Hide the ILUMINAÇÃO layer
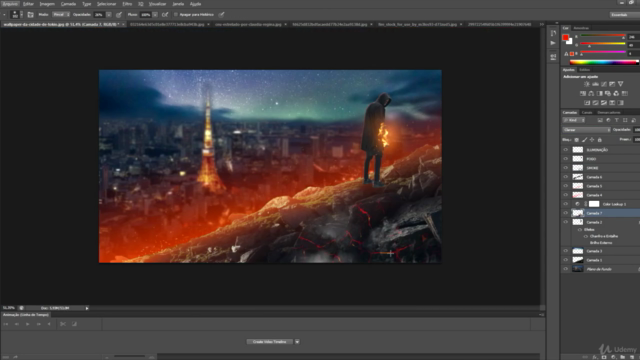This screenshot has height=360, width=640. click(x=566, y=150)
